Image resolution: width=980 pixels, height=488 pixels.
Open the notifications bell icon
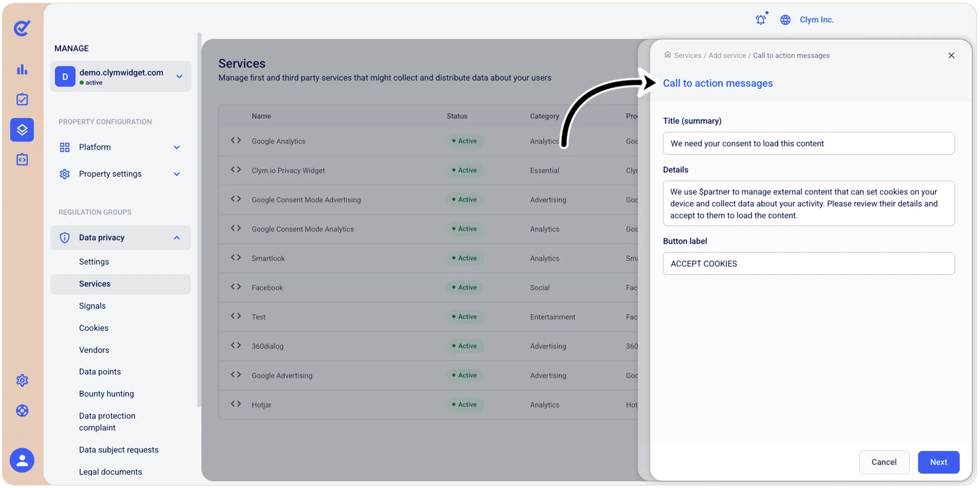click(761, 19)
